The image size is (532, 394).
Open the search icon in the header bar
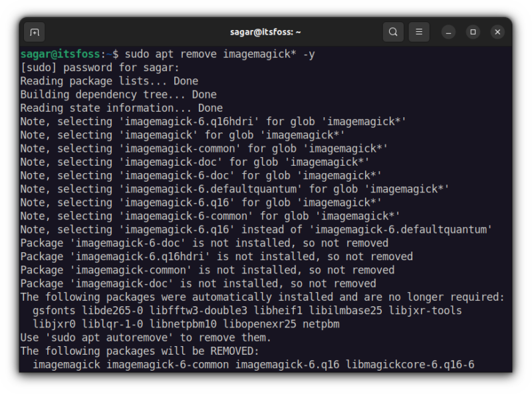click(393, 32)
